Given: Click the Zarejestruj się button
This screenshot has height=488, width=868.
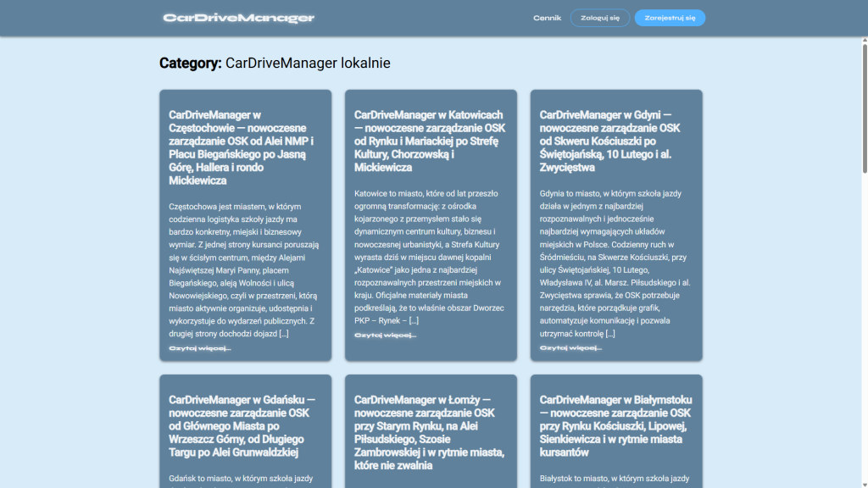Looking at the screenshot, I should coord(670,18).
